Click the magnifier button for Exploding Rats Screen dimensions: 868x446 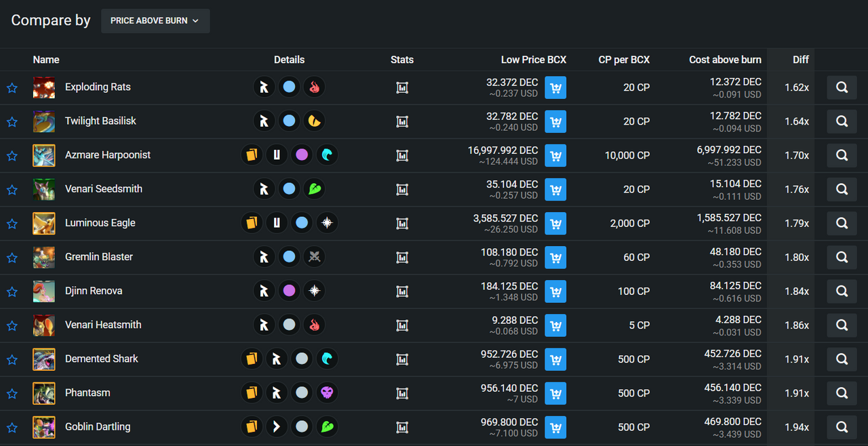pos(842,87)
